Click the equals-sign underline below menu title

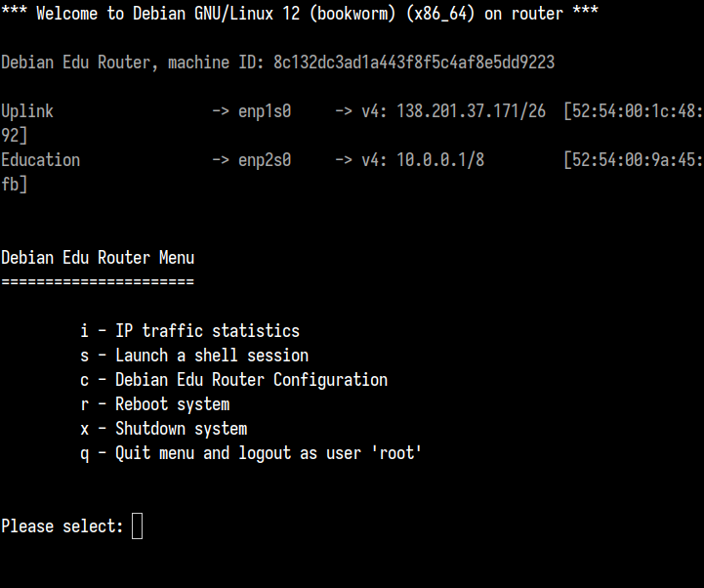pos(98,282)
